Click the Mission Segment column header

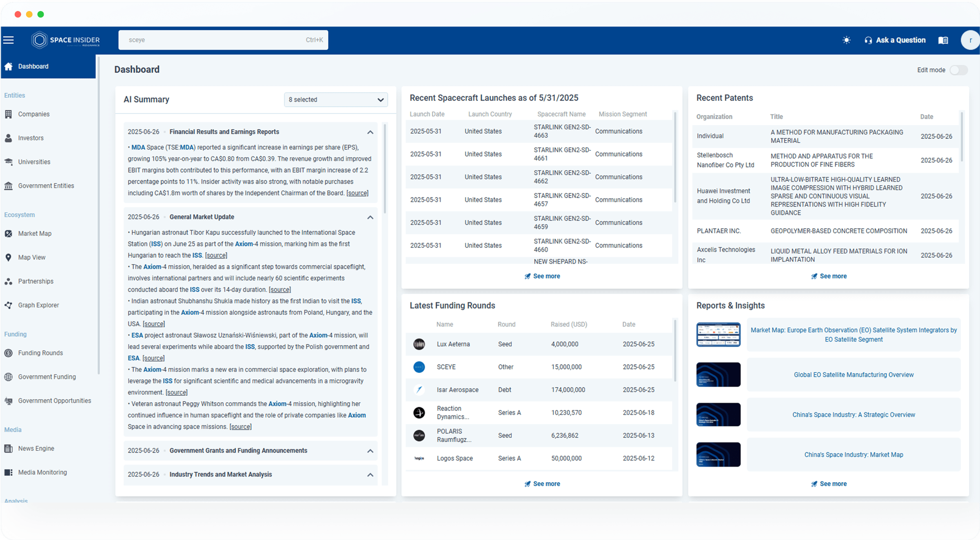pos(623,114)
